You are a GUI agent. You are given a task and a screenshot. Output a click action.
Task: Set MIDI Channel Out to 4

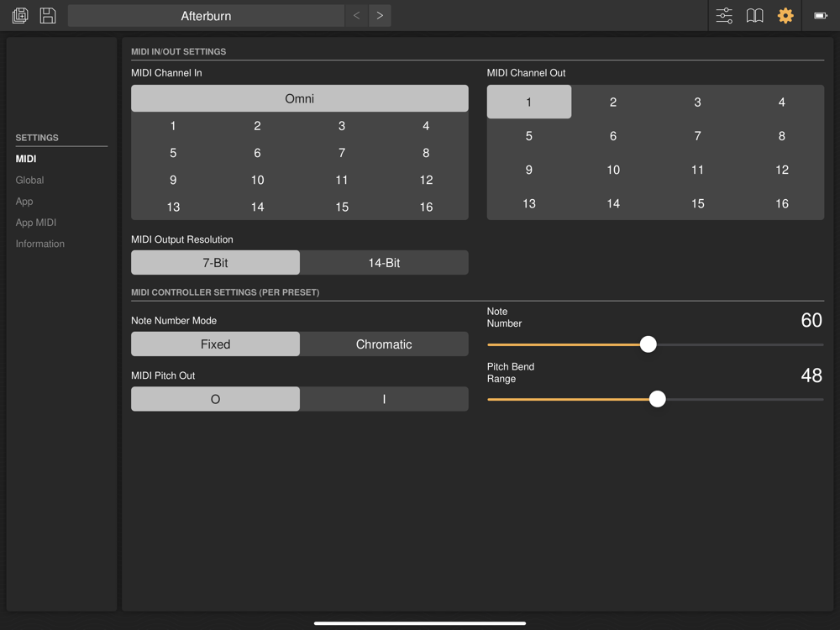pos(781,102)
